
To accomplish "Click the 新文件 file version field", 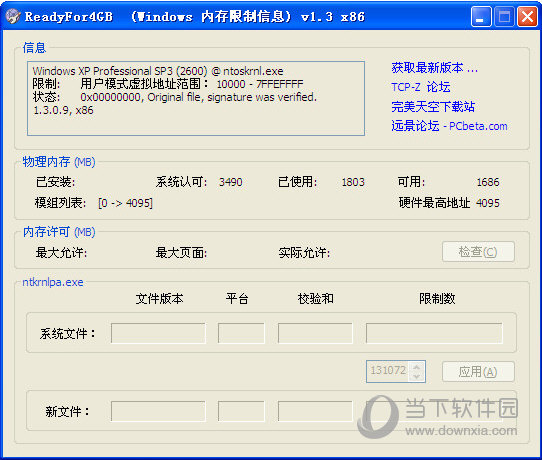I will click(158, 411).
